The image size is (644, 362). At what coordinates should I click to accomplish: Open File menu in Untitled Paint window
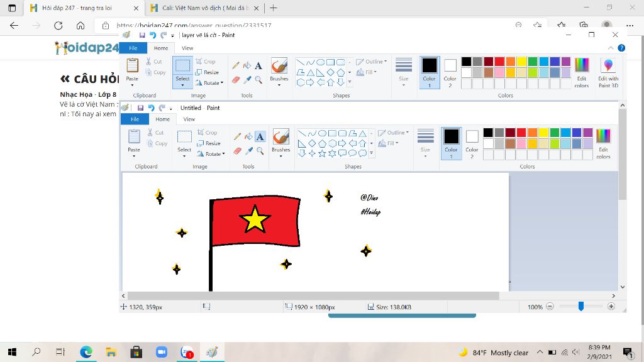(x=135, y=119)
